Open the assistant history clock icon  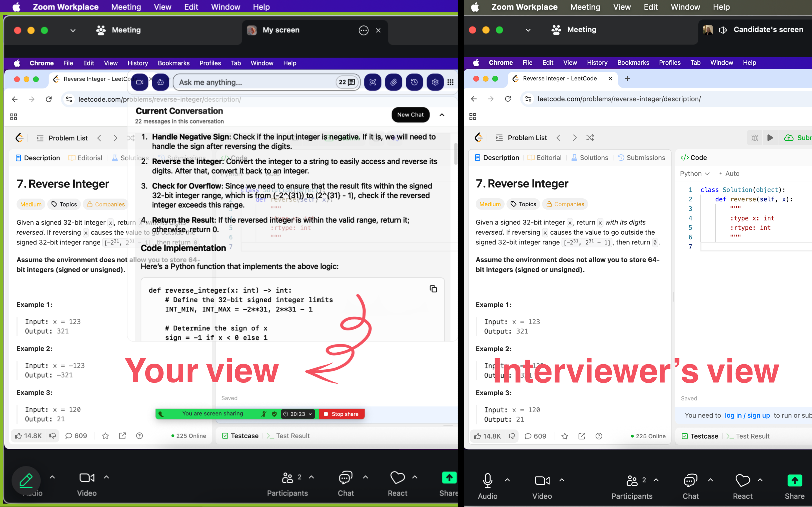[x=414, y=82]
